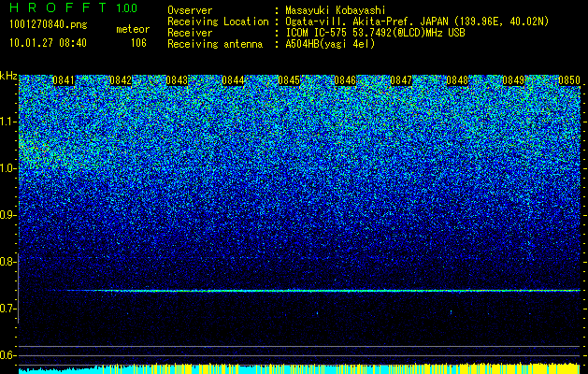
Task: Click the 0841 time marker
Action: (64, 80)
